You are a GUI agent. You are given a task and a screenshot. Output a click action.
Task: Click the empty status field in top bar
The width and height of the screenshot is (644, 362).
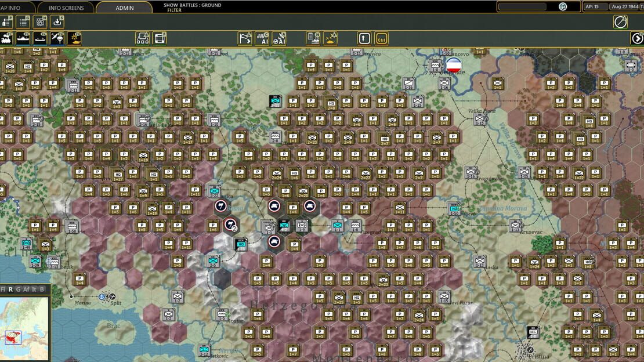point(522,6)
